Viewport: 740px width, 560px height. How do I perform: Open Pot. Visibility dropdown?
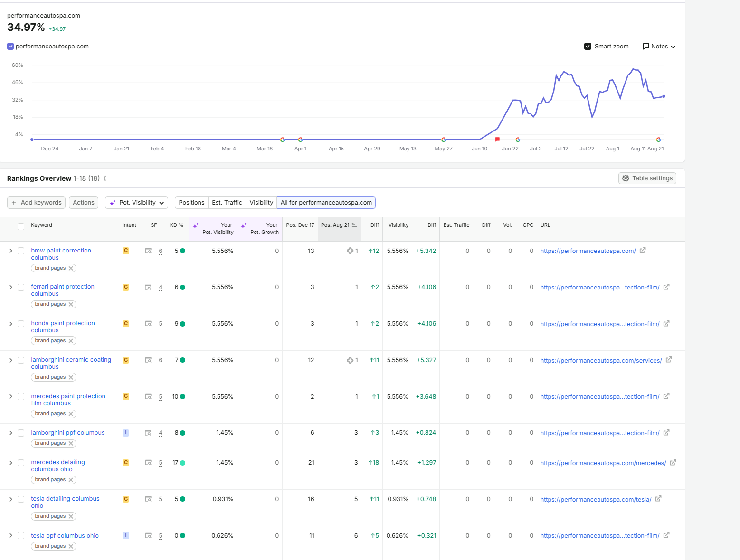pyautogui.click(x=137, y=203)
